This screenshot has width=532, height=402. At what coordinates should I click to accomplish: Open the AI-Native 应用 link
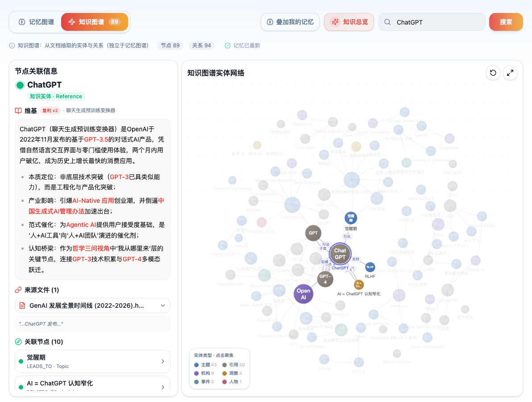(93, 201)
